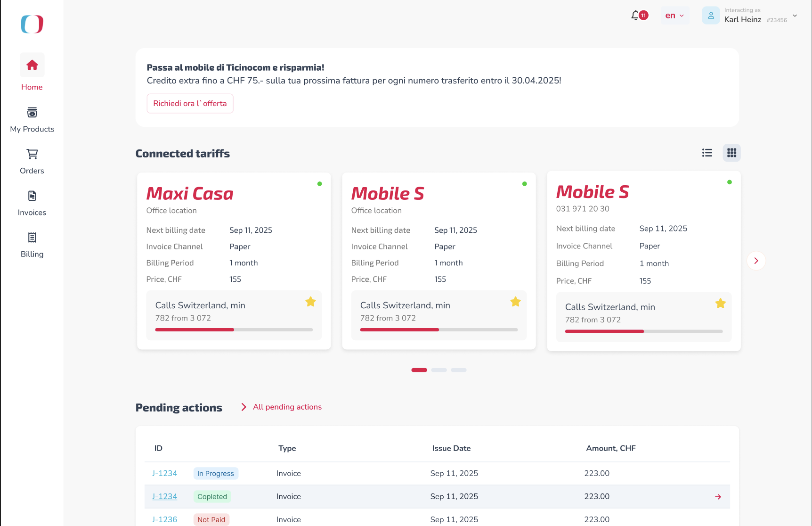Go to Orders via the cart icon
The height and width of the screenshot is (526, 812).
pos(32,154)
